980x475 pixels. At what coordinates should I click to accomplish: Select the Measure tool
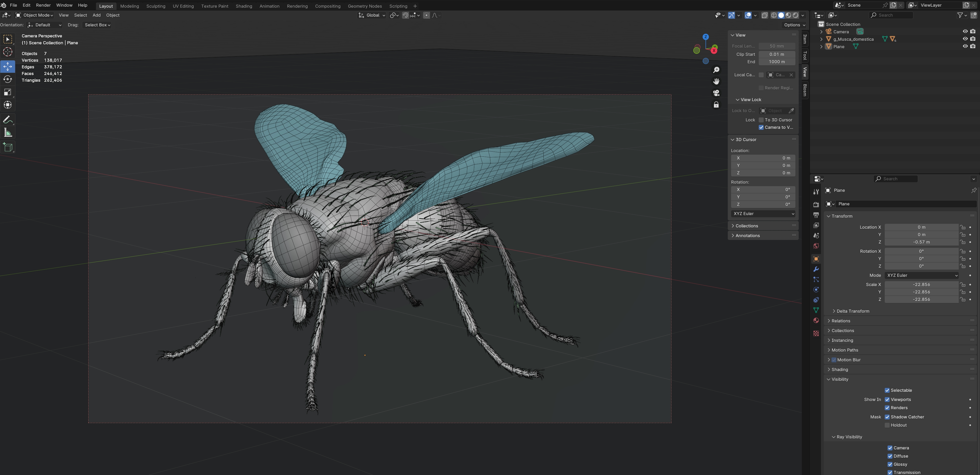[x=8, y=133]
